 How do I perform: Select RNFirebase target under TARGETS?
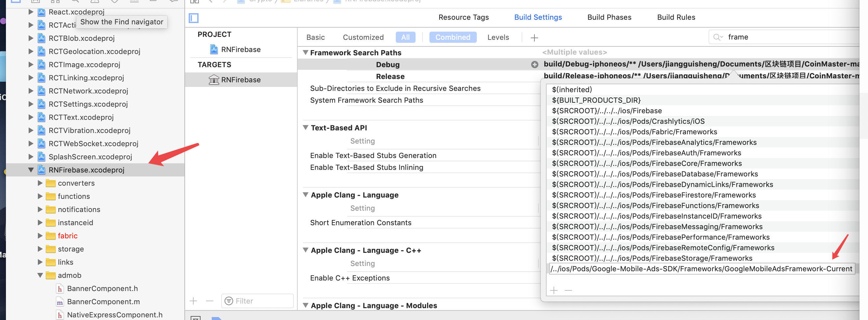241,80
